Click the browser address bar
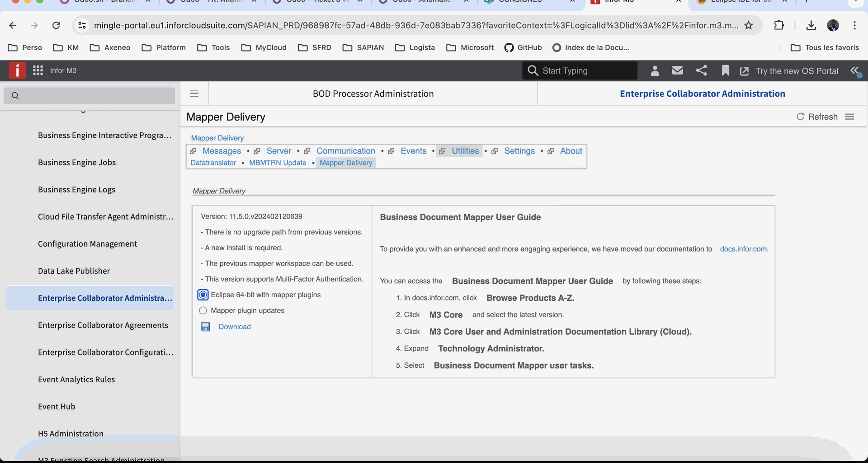 [416, 25]
